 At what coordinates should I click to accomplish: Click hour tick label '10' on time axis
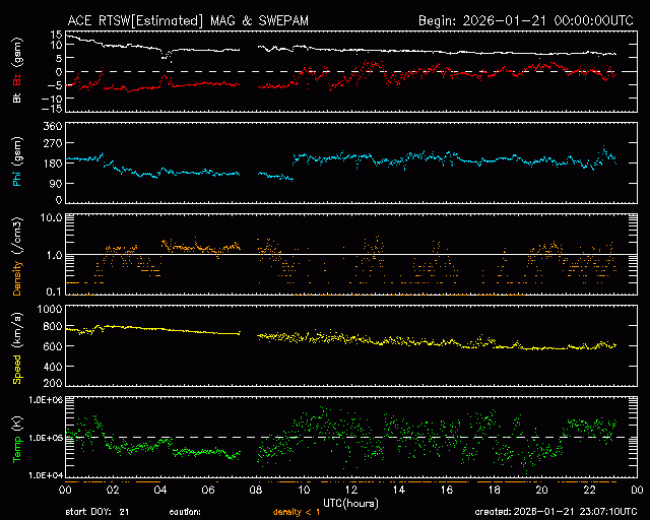[x=303, y=490]
